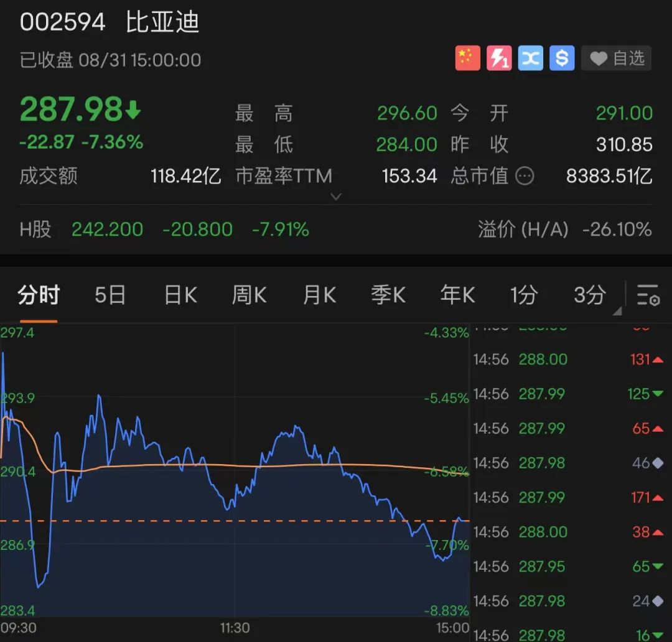Tap the intraday price line chart
Image resolution: width=672 pixels, height=642 pixels.
point(235,470)
